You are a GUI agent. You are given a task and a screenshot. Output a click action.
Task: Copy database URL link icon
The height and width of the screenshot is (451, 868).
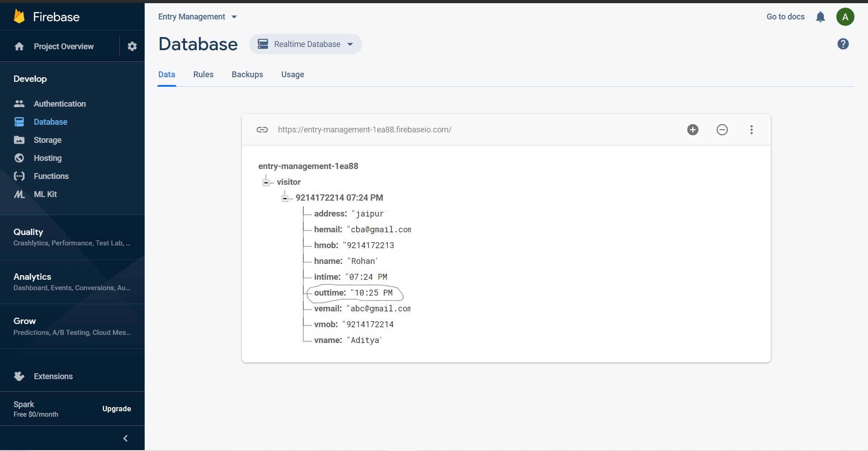262,130
